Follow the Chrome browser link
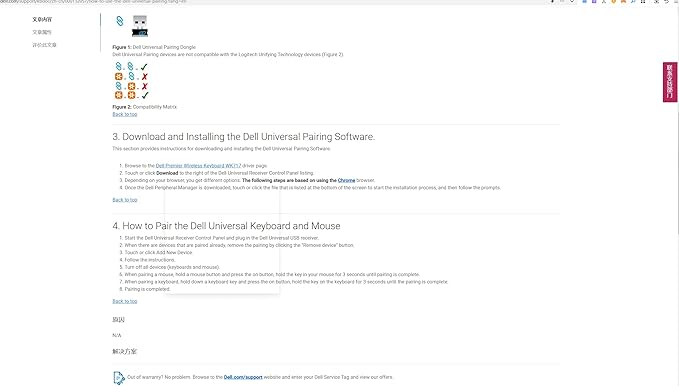 (x=346, y=180)
